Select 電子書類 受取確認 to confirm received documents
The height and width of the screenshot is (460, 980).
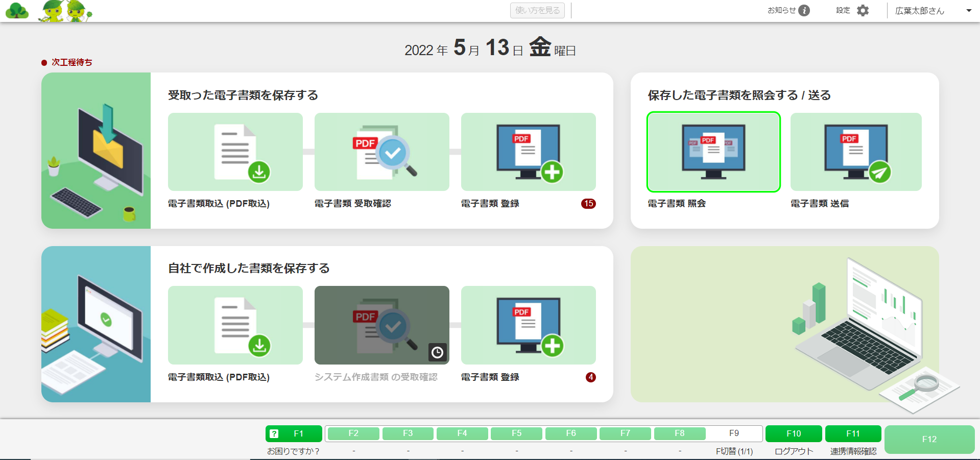381,152
